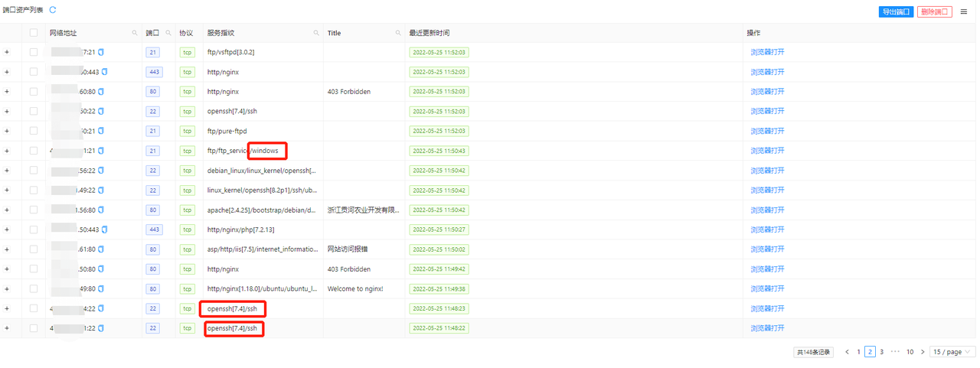
Task: Open the hamburger menu icon at top right
Action: [964, 11]
